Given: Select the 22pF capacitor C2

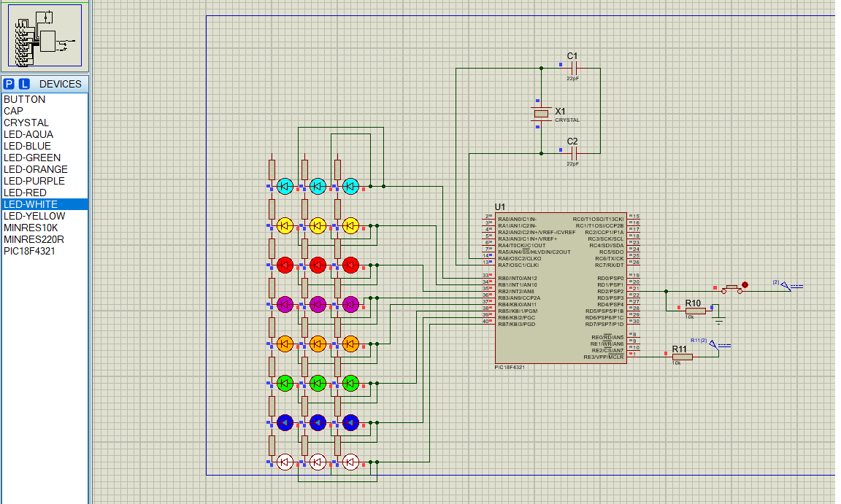Looking at the screenshot, I should (574, 153).
